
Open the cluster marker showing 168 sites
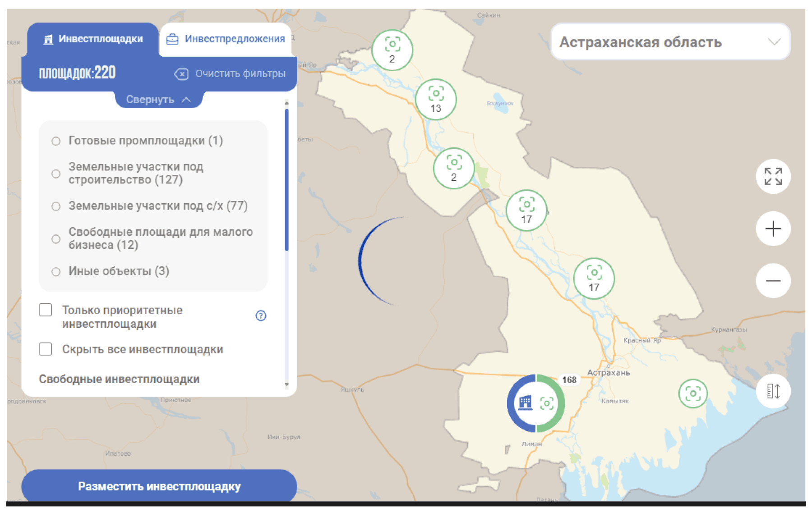pos(537,403)
